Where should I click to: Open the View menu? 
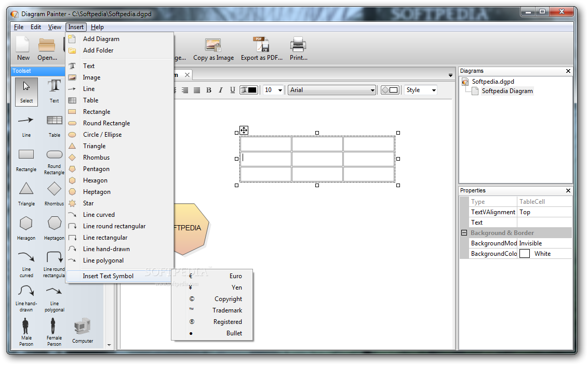(x=55, y=27)
